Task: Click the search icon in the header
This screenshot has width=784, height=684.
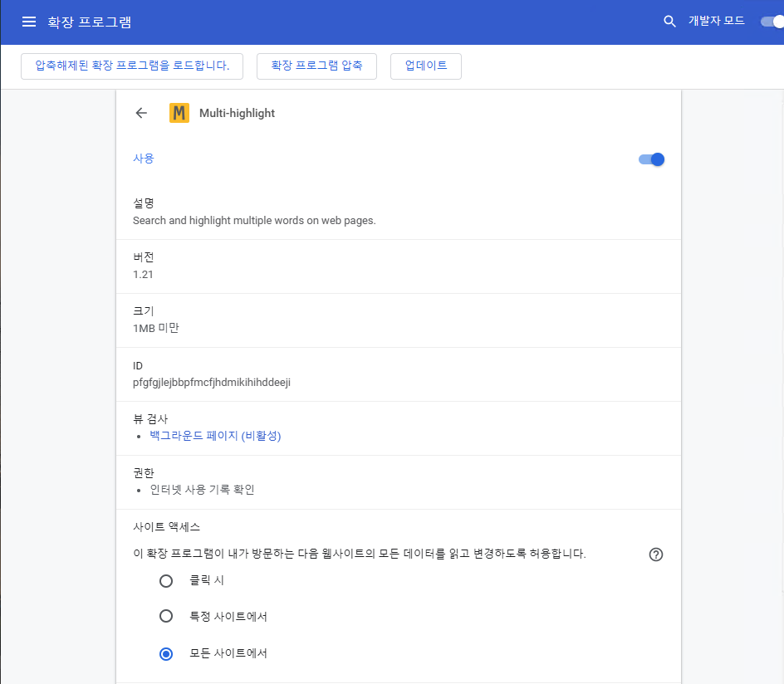Action: point(669,22)
